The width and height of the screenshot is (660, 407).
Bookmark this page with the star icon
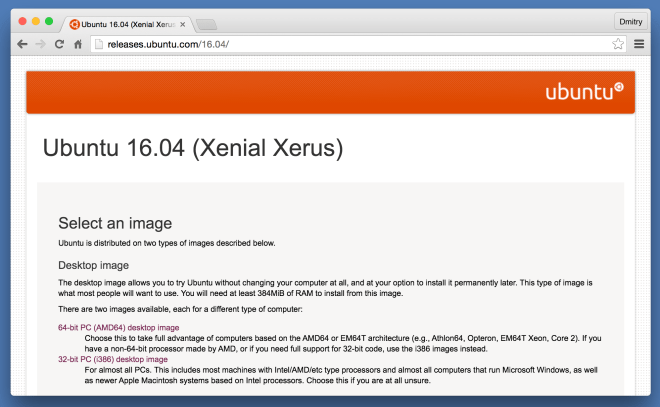(618, 44)
